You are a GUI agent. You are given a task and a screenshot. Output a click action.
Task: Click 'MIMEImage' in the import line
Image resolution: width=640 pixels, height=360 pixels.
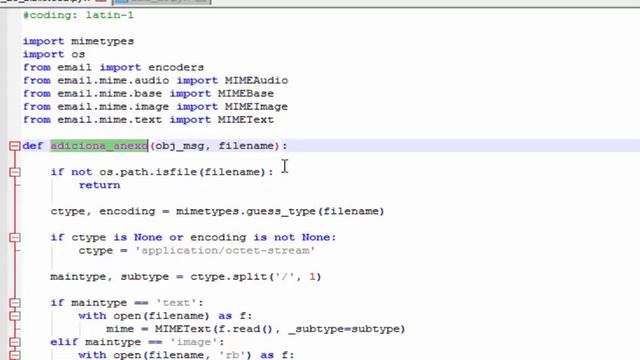click(x=256, y=107)
